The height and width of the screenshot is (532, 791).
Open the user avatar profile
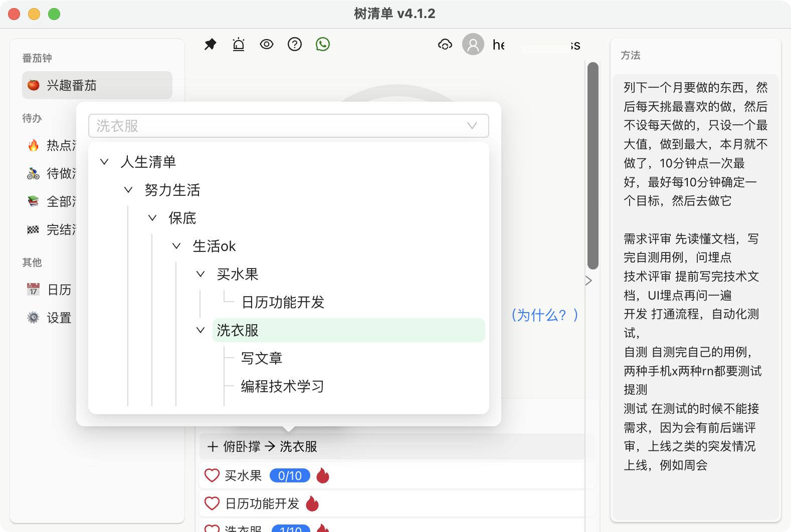coord(473,45)
